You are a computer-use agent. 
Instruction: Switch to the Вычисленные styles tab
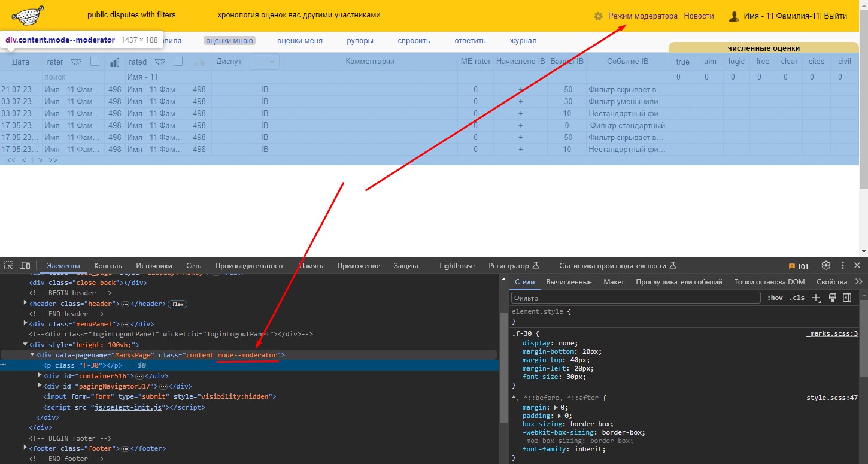pos(569,282)
